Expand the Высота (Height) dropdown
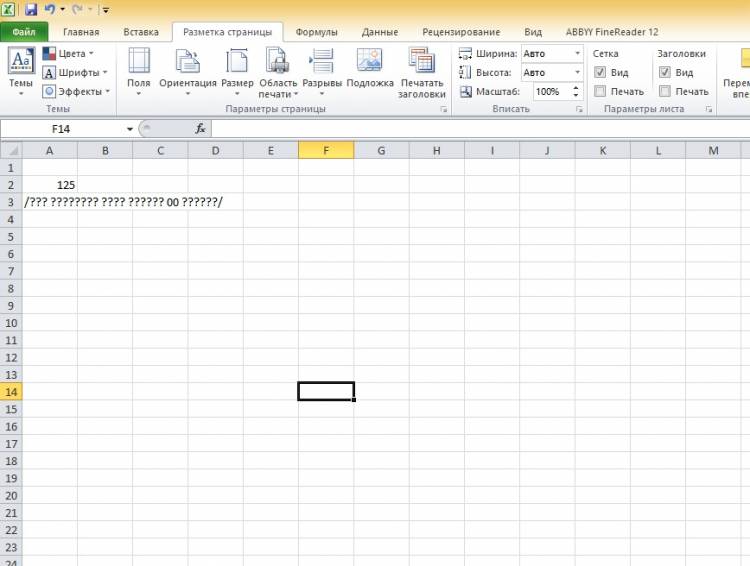The image size is (750, 566). (577, 73)
